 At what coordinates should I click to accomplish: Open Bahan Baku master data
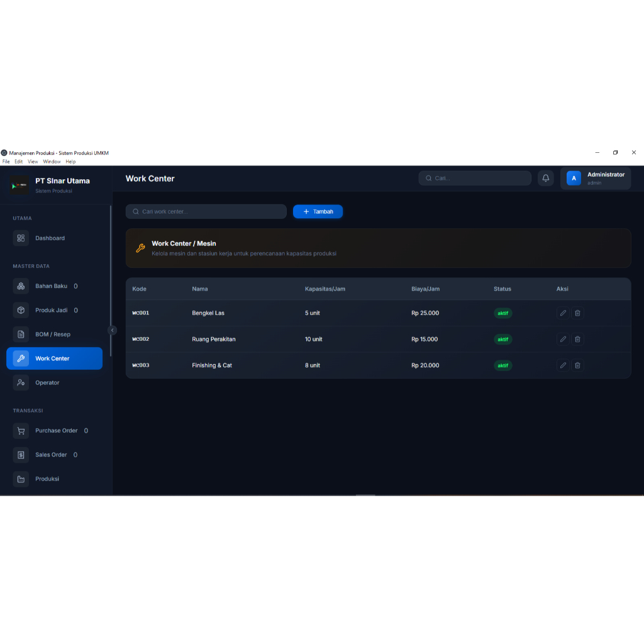pyautogui.click(x=54, y=286)
